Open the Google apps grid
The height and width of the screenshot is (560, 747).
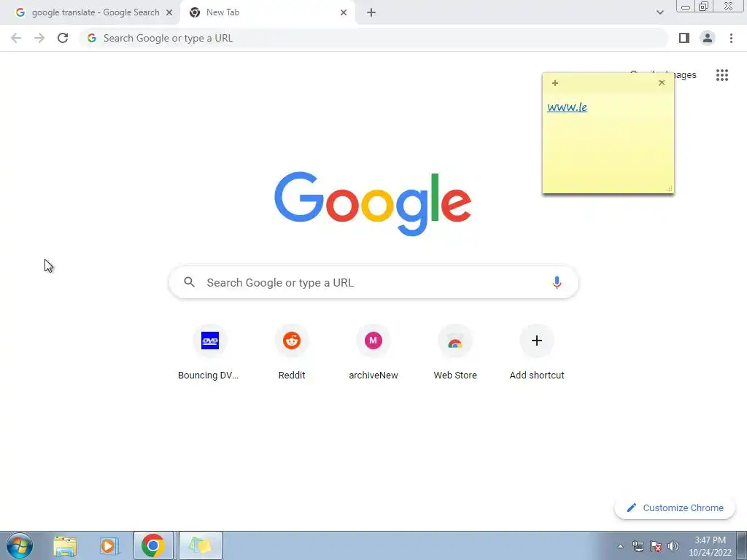[x=722, y=75]
